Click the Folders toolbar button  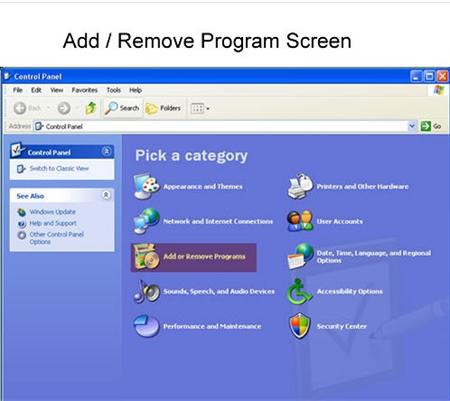coord(163,108)
